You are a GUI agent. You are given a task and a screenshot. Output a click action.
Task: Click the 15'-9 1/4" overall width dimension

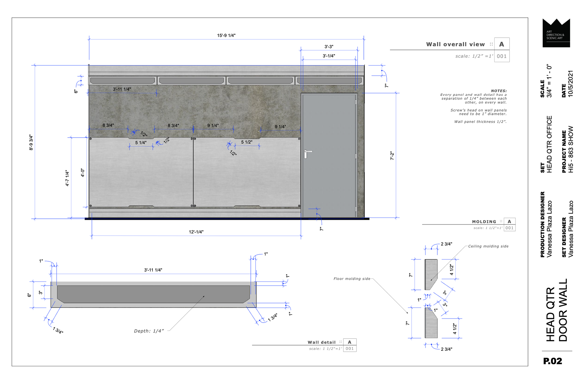[226, 36]
